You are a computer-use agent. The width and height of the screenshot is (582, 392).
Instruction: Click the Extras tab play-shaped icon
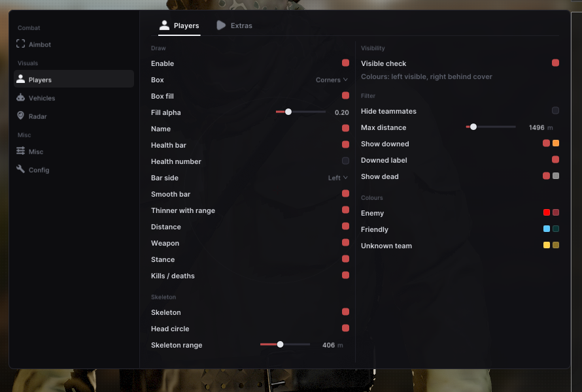coord(221,25)
